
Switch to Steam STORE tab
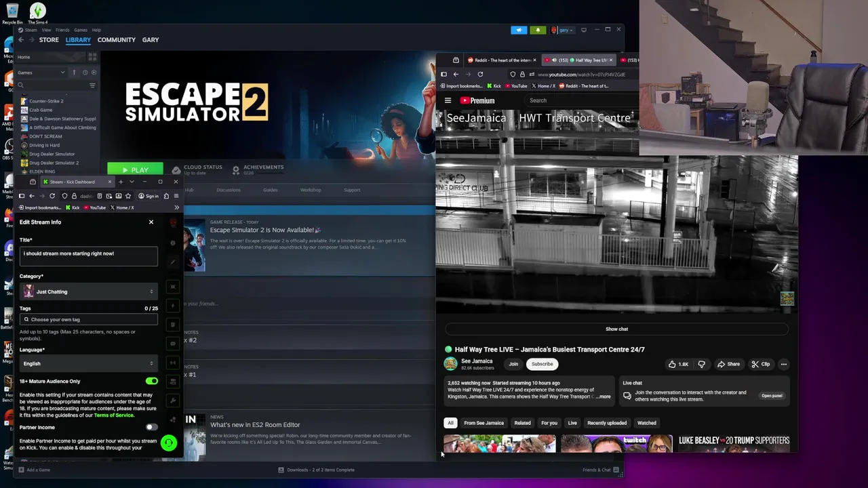click(x=49, y=40)
